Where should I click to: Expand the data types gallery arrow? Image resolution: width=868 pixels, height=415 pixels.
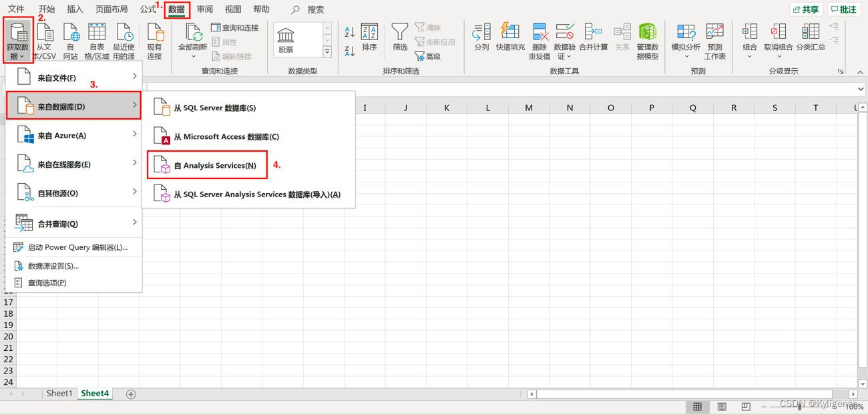pos(327,51)
